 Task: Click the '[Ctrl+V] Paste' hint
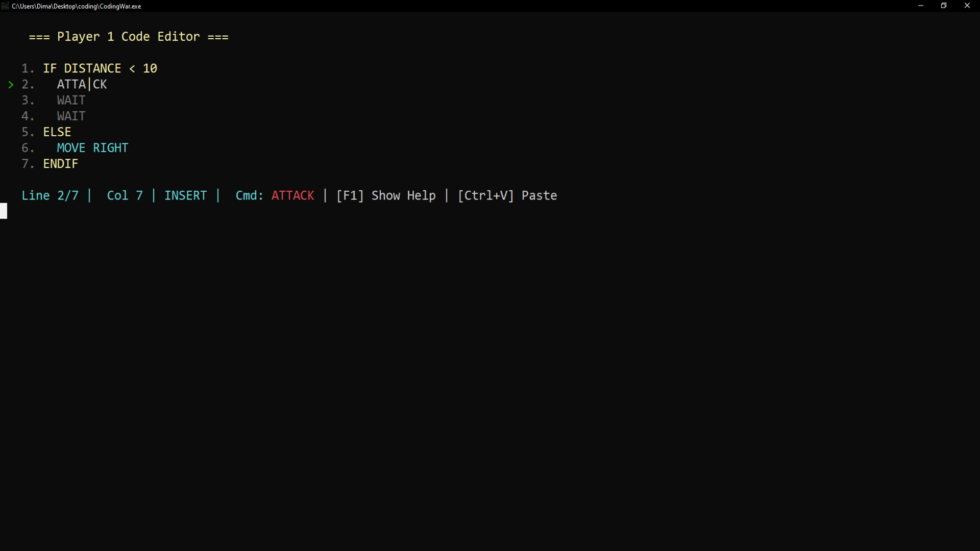pos(507,195)
